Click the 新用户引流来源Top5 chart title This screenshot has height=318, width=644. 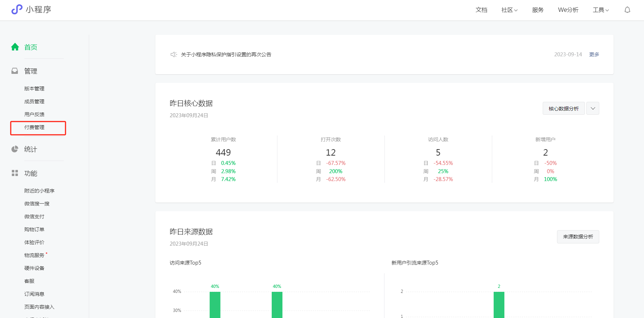415,263
